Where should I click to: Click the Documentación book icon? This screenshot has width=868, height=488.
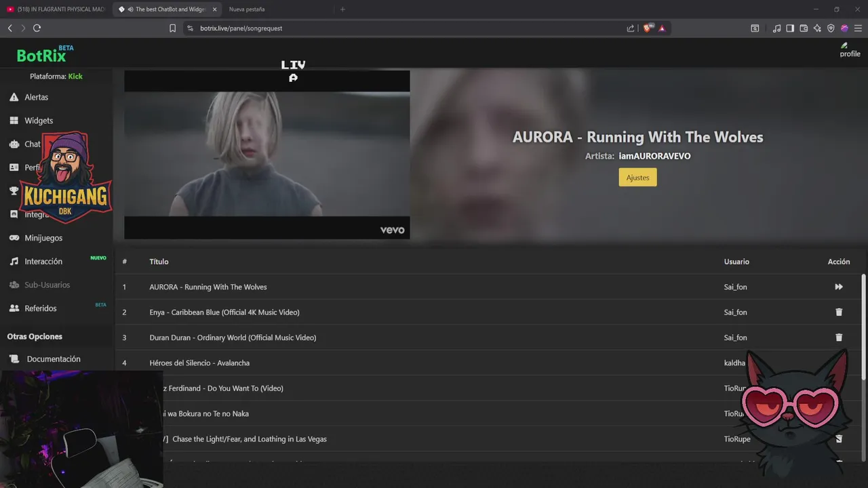[14, 359]
